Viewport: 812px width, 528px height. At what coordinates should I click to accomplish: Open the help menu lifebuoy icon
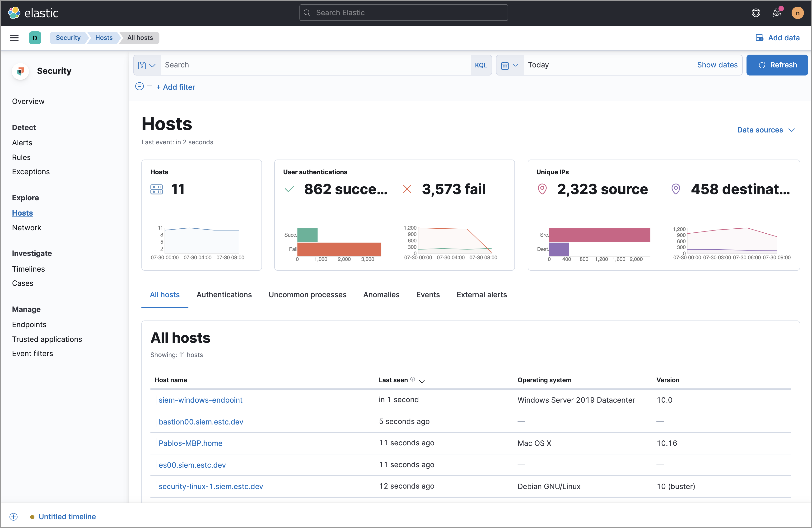coord(756,13)
